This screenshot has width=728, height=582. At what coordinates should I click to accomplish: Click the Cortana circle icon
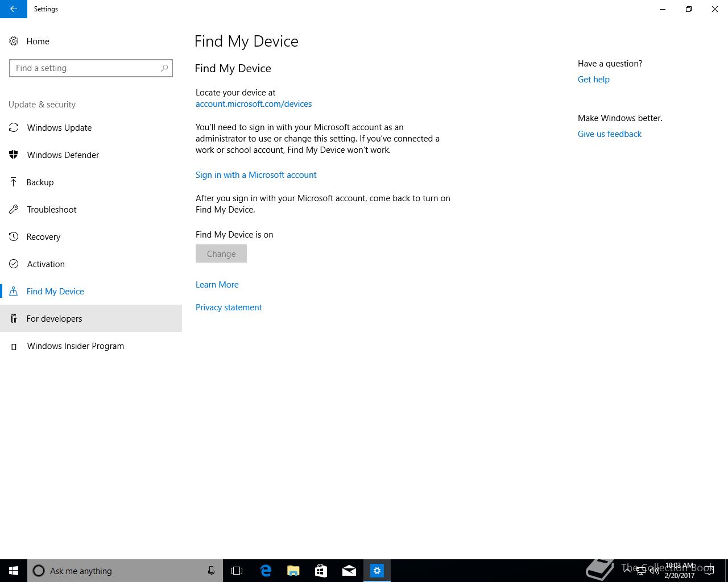(x=39, y=571)
